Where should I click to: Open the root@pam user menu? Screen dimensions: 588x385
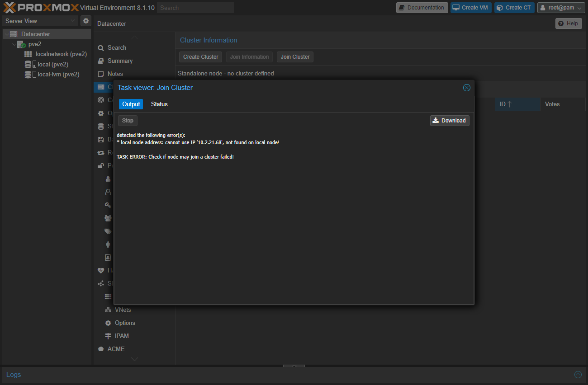click(561, 8)
